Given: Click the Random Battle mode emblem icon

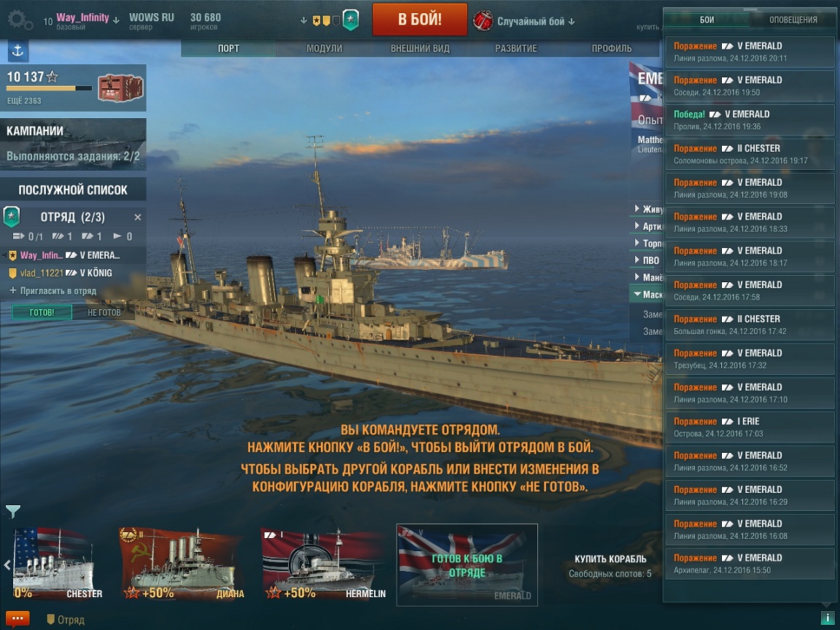Looking at the screenshot, I should (x=483, y=21).
